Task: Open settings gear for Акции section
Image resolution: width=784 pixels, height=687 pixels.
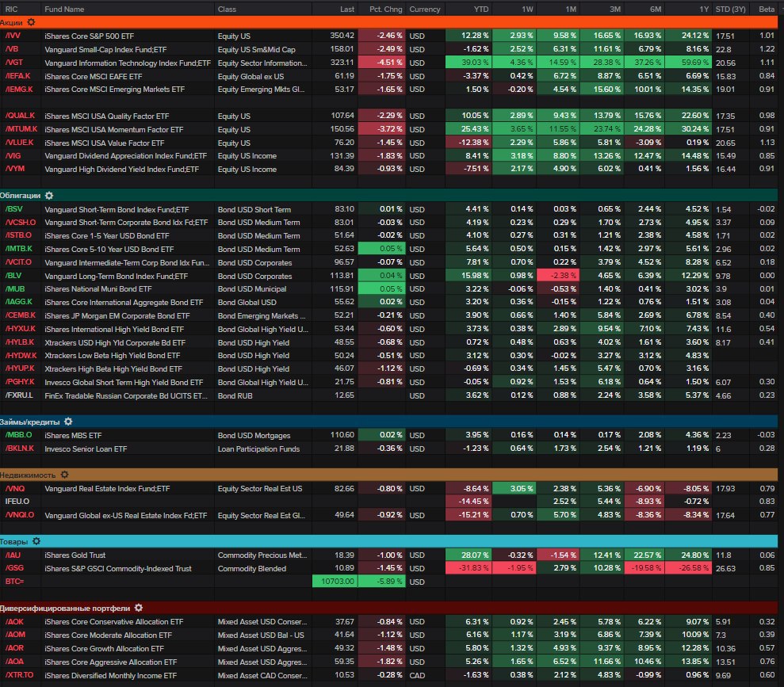Action: [x=31, y=22]
